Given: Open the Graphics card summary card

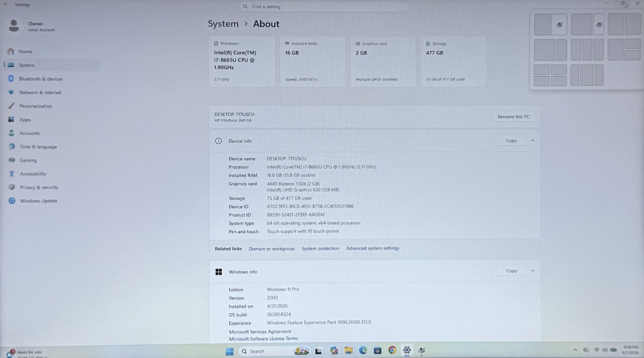Looking at the screenshot, I should coord(383,62).
